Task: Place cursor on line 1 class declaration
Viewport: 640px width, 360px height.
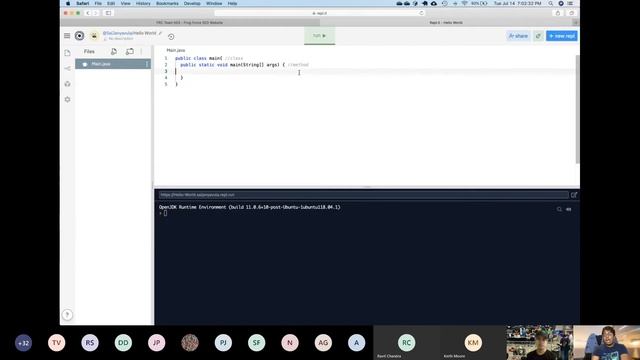Action: pos(209,58)
